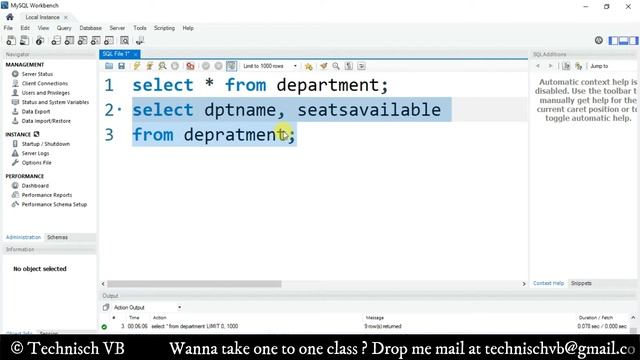Open the Help menu

click(188, 28)
